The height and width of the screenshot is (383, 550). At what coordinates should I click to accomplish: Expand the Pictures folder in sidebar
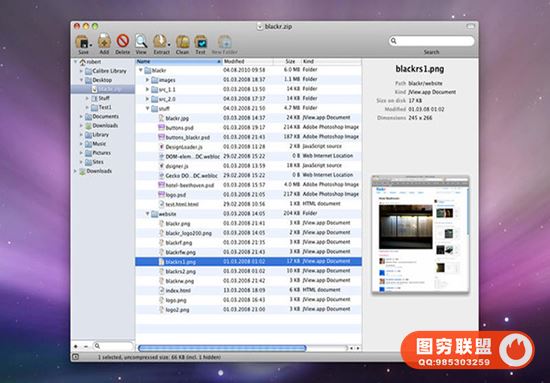pos(81,153)
